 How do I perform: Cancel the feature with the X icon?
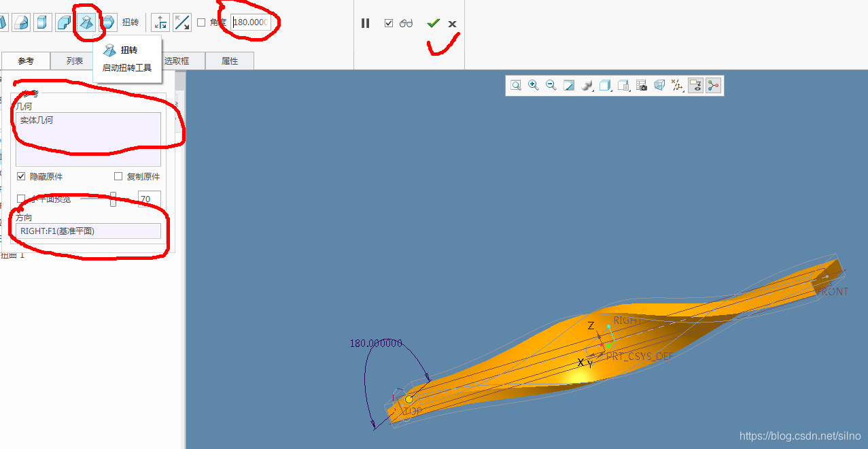tap(453, 24)
